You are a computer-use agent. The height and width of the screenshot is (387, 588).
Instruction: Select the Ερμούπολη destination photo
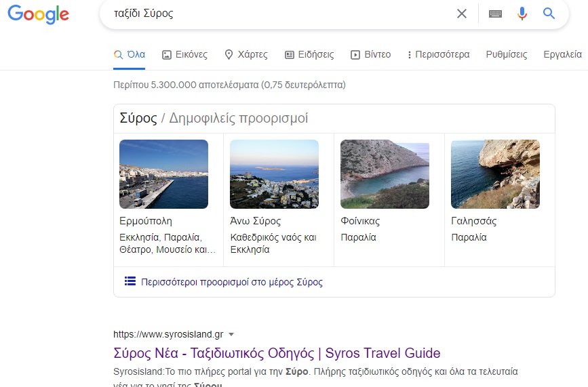tap(163, 174)
